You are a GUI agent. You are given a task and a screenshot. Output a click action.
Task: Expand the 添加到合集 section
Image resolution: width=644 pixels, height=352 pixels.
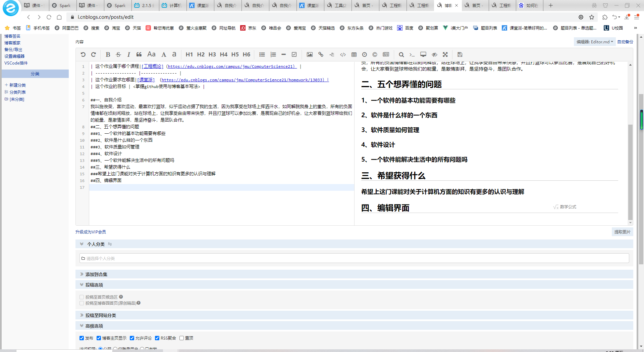96,274
